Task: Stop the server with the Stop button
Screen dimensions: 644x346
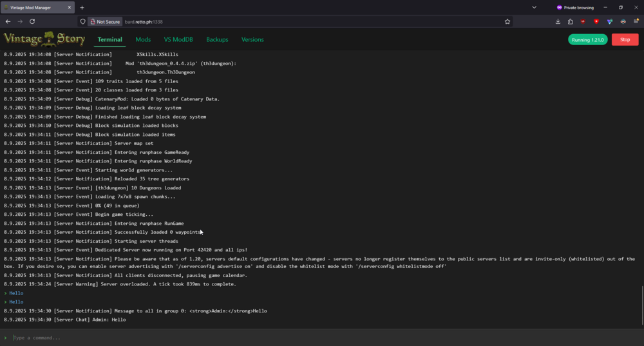Action: click(625, 39)
